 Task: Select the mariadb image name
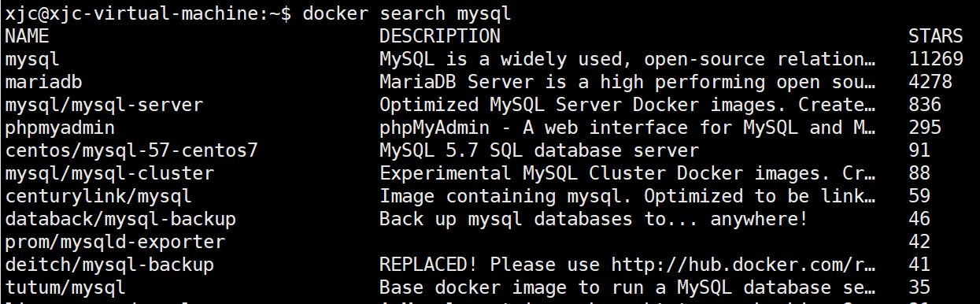click(43, 82)
